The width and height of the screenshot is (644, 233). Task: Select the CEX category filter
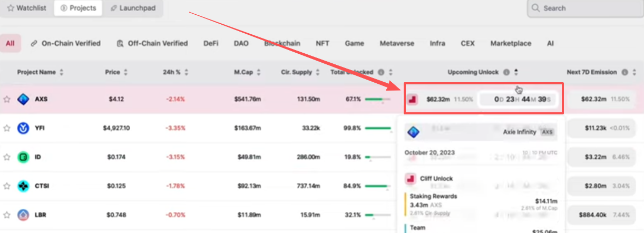(468, 44)
